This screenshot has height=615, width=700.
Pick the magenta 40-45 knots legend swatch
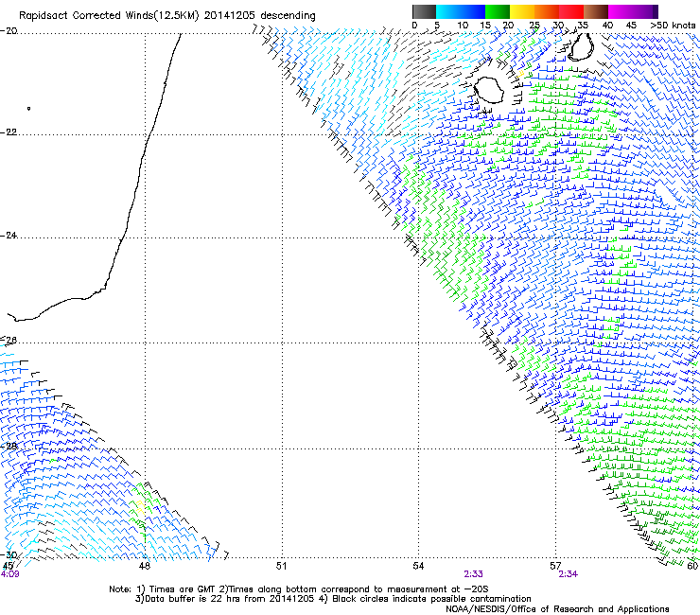click(x=621, y=11)
